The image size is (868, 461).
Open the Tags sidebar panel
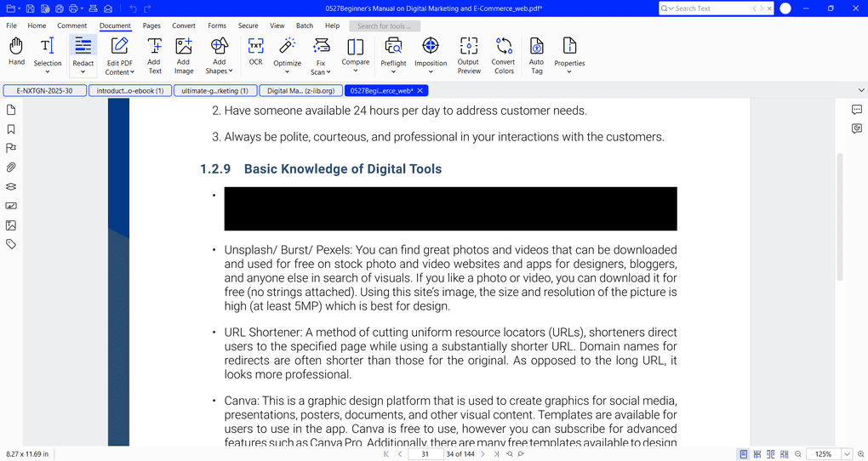click(x=11, y=244)
